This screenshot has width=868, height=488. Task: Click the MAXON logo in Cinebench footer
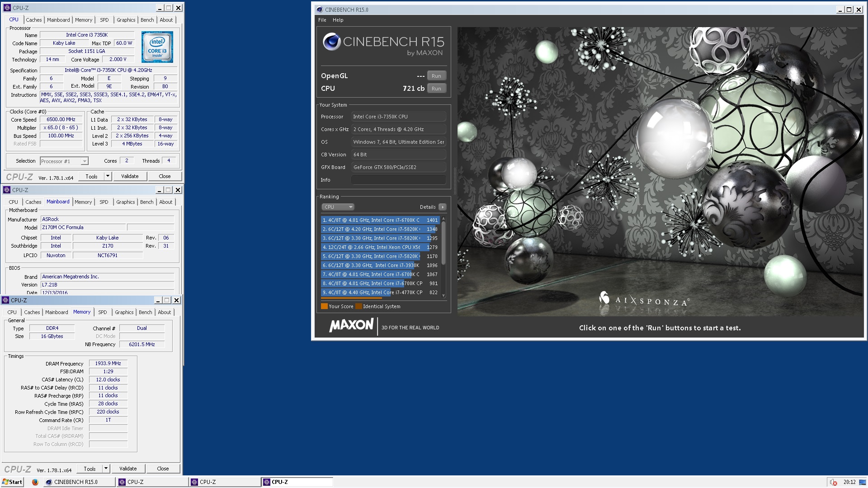coord(351,325)
